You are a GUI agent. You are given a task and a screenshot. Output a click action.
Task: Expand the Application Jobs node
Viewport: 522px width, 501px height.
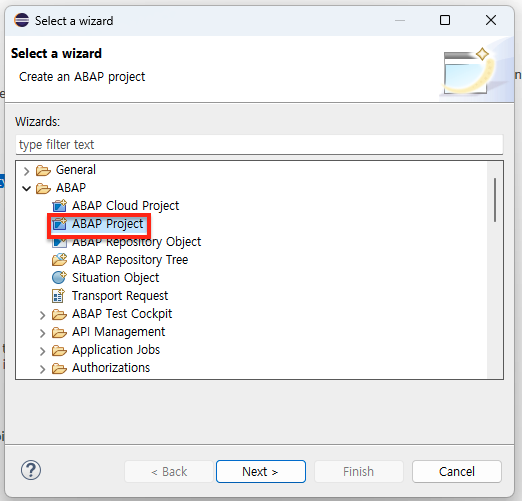point(42,351)
